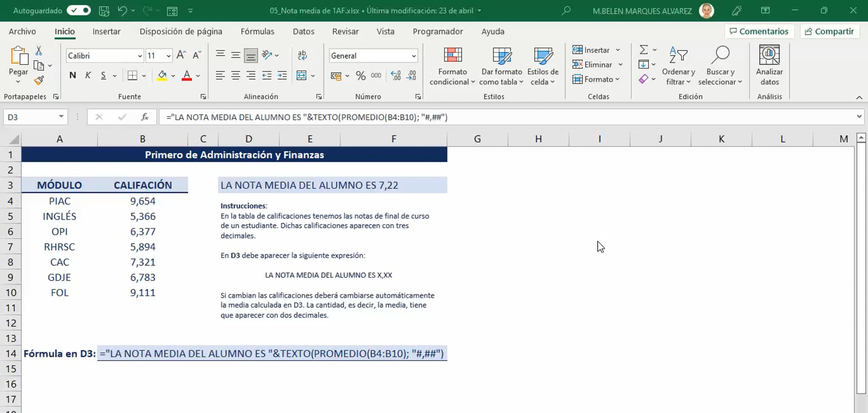Viewport: 868px width, 413px height.
Task: Switch to the Fórmulas ribbon tab
Action: (x=257, y=31)
